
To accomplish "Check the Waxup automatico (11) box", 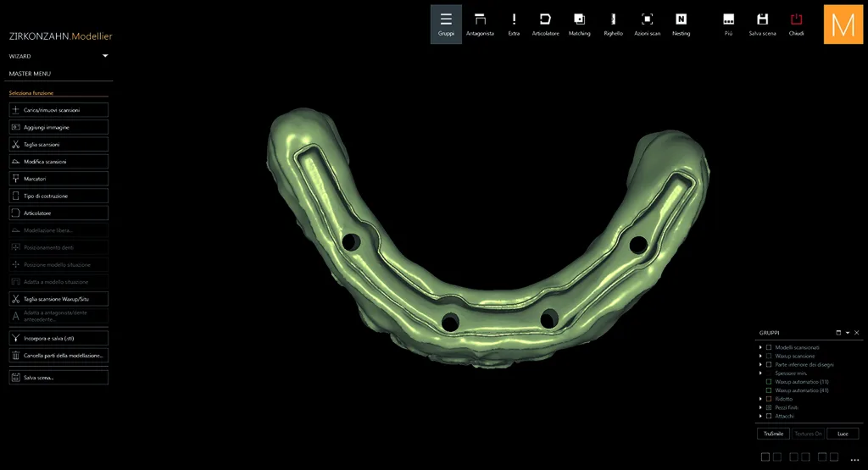I will [x=768, y=382].
